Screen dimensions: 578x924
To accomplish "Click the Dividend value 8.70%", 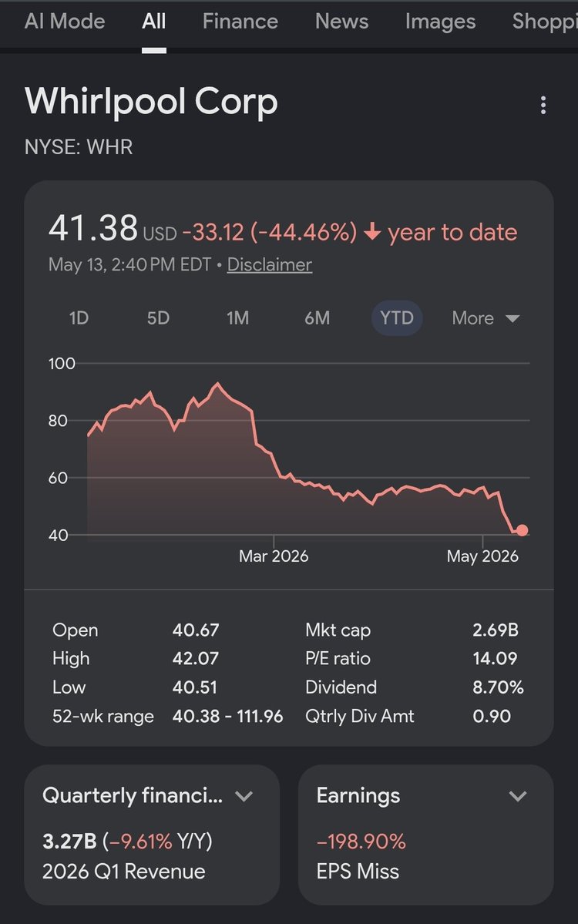I will 498,687.
